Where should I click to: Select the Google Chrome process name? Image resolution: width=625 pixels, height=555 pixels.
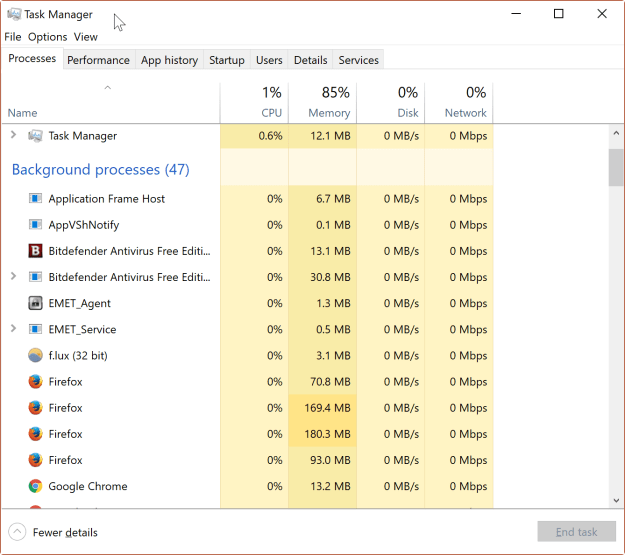coord(88,486)
